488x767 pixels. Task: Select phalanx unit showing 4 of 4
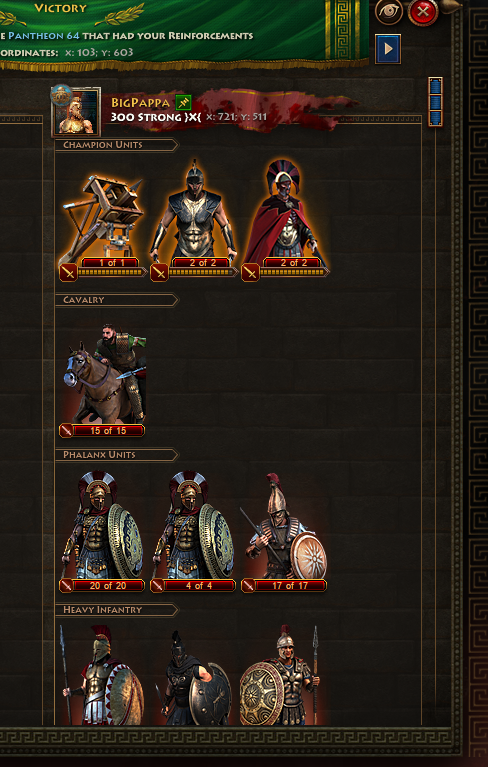(193, 525)
